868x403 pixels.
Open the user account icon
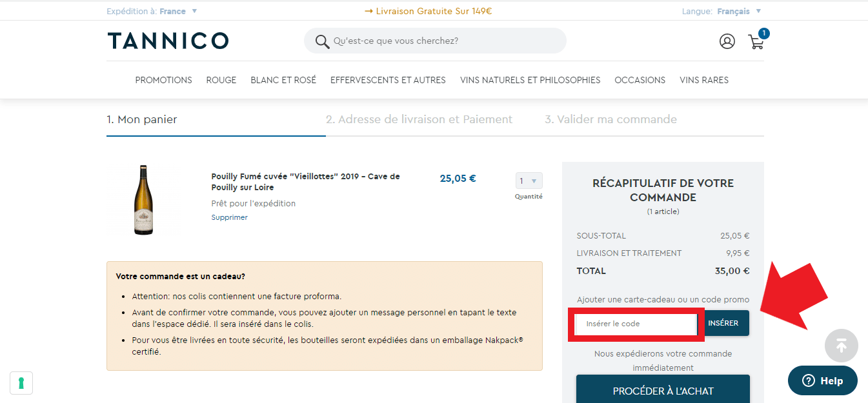(x=727, y=41)
